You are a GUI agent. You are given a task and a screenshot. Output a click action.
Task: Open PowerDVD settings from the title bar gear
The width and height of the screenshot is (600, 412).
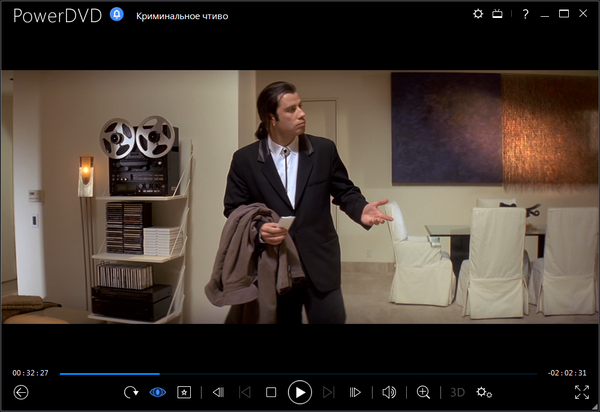click(x=477, y=14)
